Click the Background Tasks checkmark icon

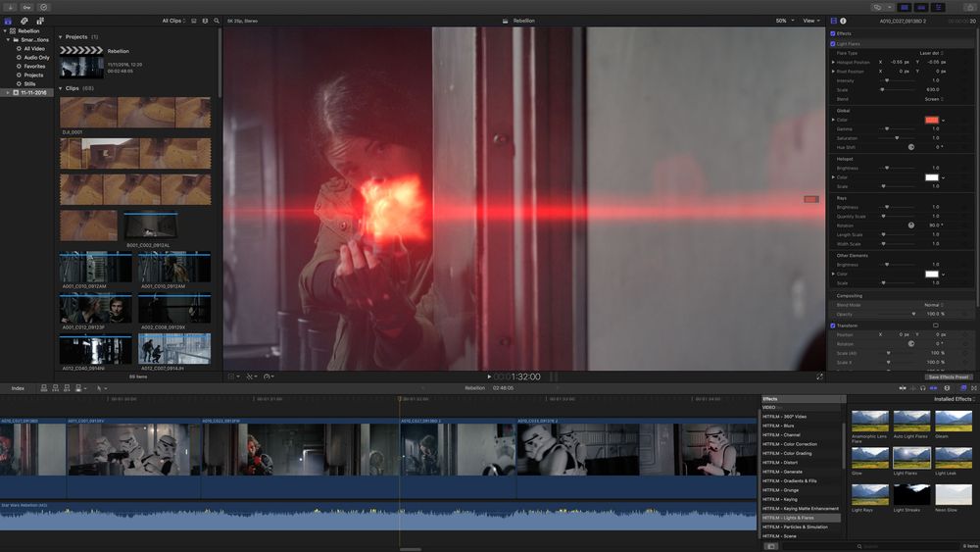(x=44, y=8)
